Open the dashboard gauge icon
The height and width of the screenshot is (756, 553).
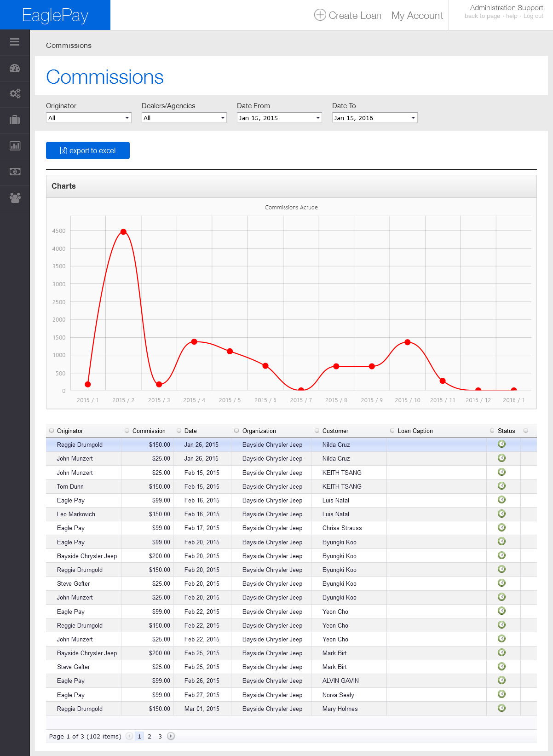(15, 68)
